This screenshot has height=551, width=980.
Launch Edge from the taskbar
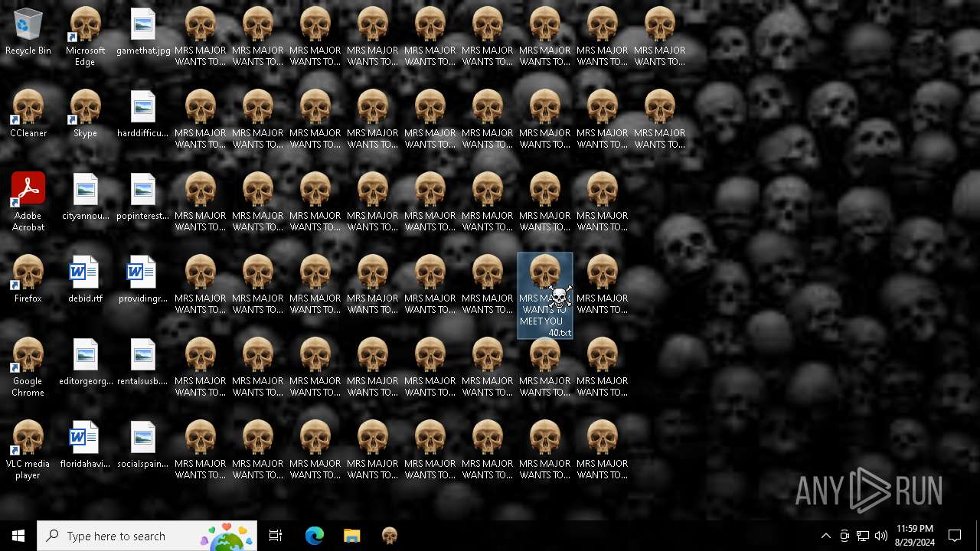315,536
